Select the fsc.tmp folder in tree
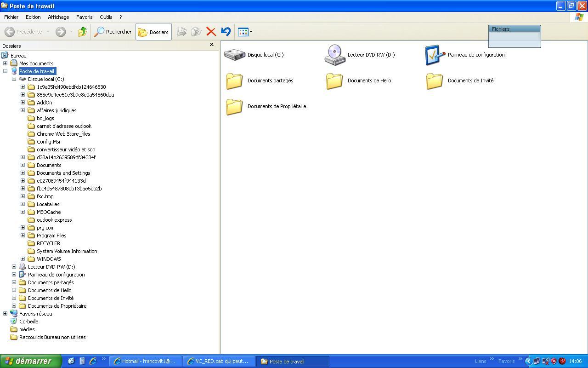588x368 pixels. [45, 196]
